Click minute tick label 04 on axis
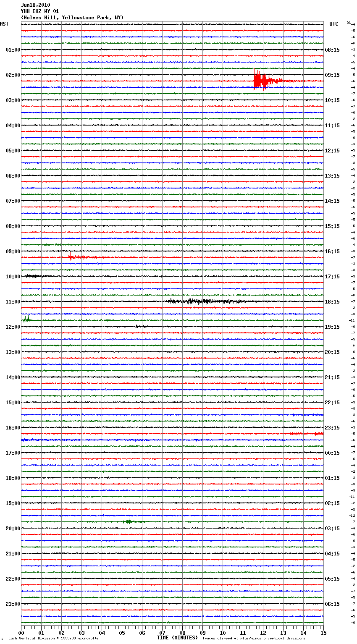357x644 pixels. 102,633
